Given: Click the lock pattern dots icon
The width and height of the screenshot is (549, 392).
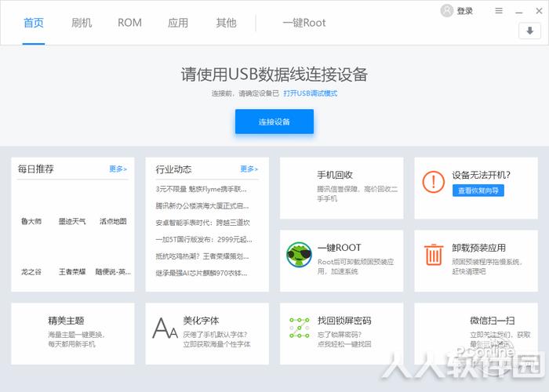Looking at the screenshot, I should click(x=300, y=328).
